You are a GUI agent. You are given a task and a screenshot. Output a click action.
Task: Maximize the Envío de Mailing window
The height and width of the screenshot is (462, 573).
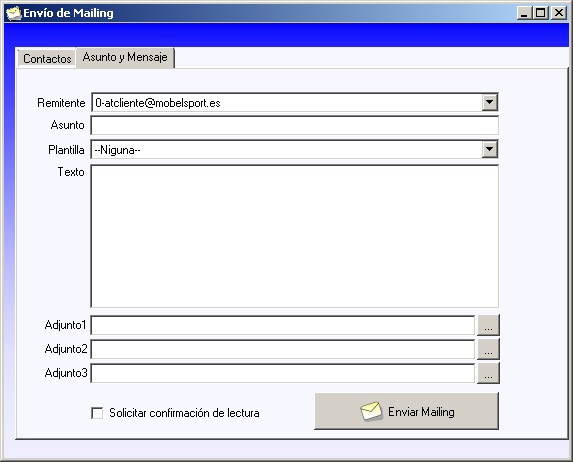tap(541, 13)
